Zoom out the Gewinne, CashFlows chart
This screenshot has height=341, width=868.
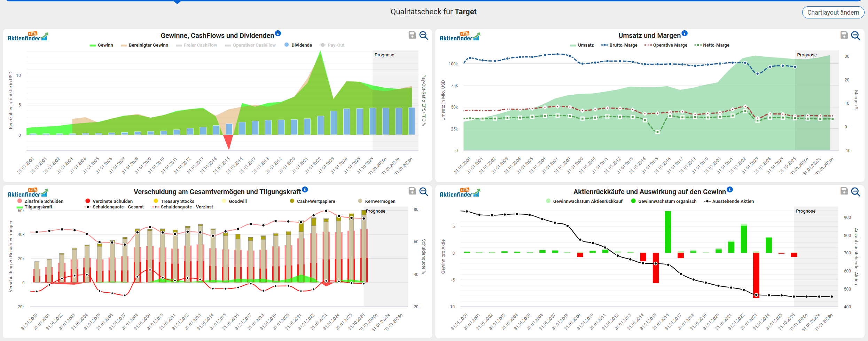click(423, 35)
